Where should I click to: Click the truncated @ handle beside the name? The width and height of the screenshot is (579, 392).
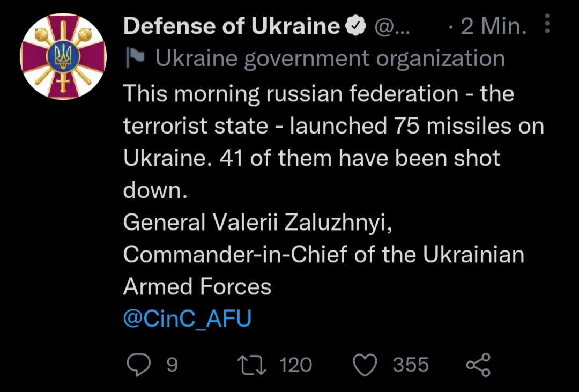click(391, 26)
